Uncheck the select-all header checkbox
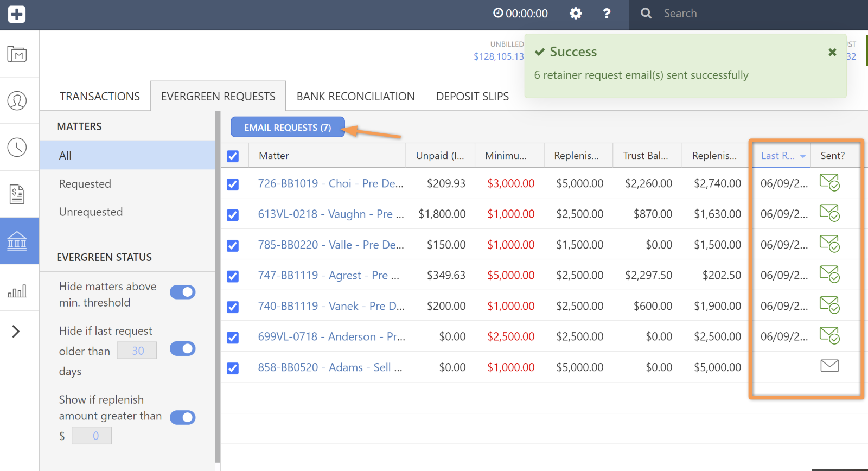The image size is (868, 471). 233,156
